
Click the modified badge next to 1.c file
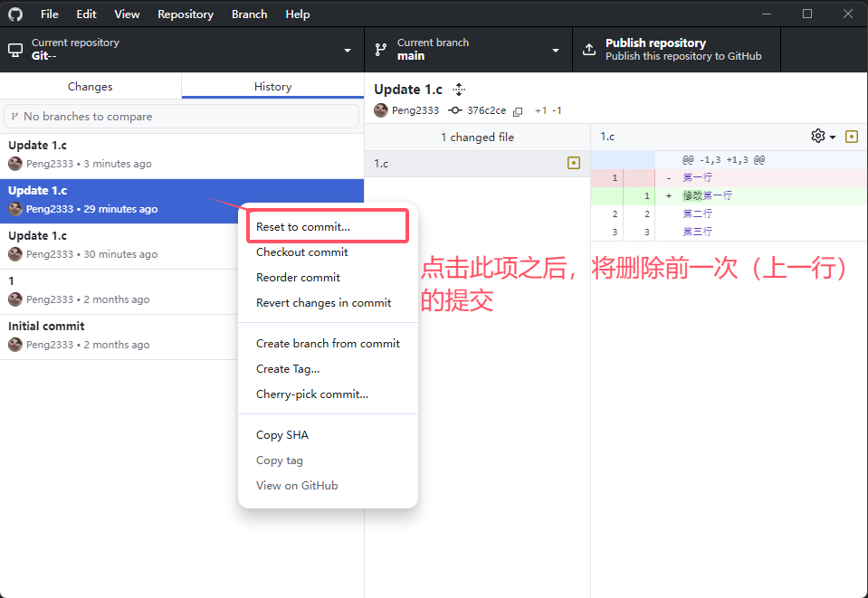tap(573, 164)
